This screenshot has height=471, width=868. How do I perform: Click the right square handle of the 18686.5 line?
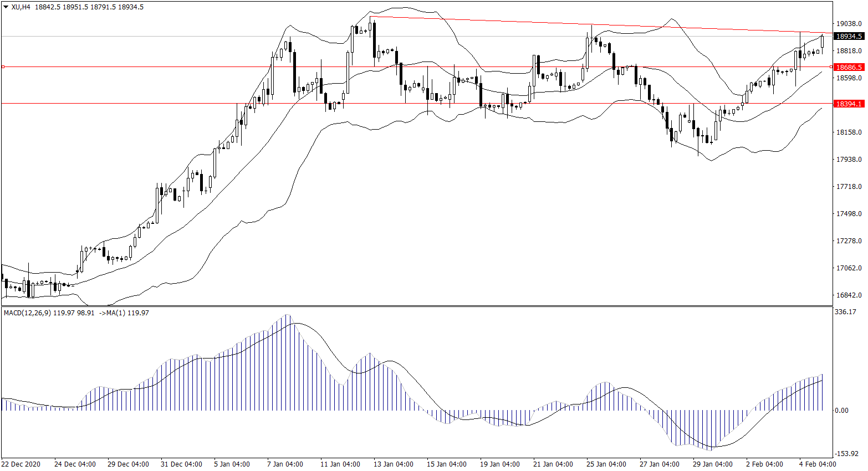click(831, 67)
